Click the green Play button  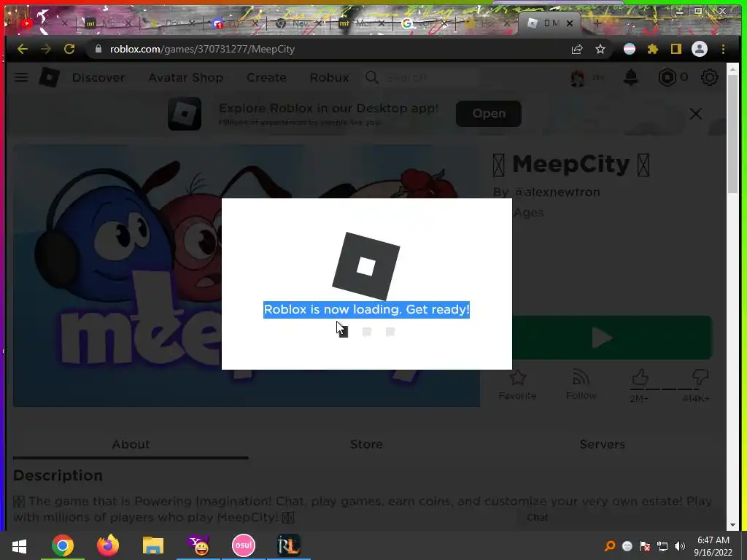coord(612,338)
